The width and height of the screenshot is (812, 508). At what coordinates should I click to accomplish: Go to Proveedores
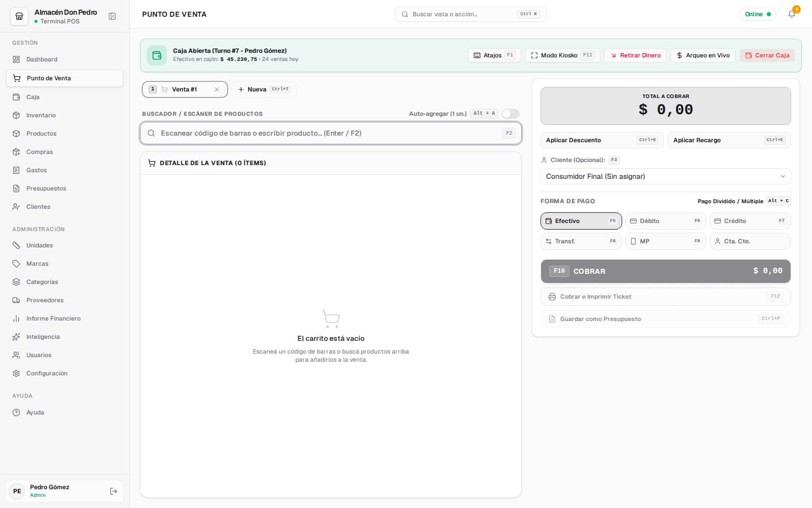(x=64, y=300)
